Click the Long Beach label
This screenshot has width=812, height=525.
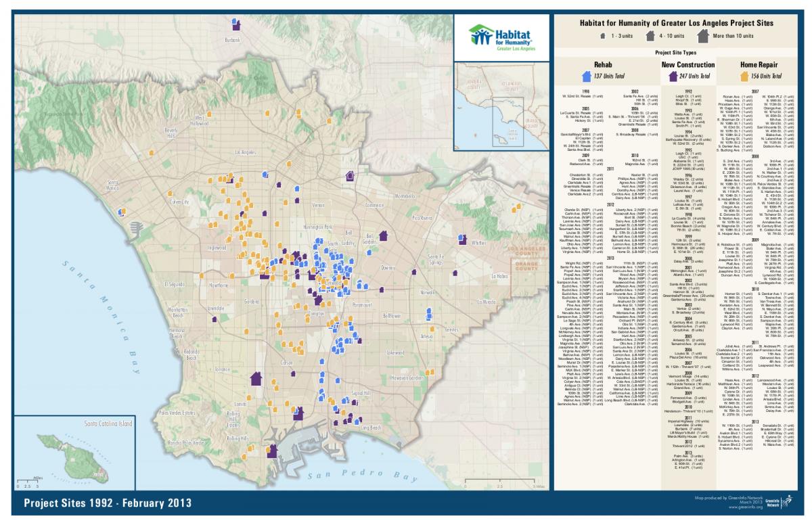pos(372,428)
